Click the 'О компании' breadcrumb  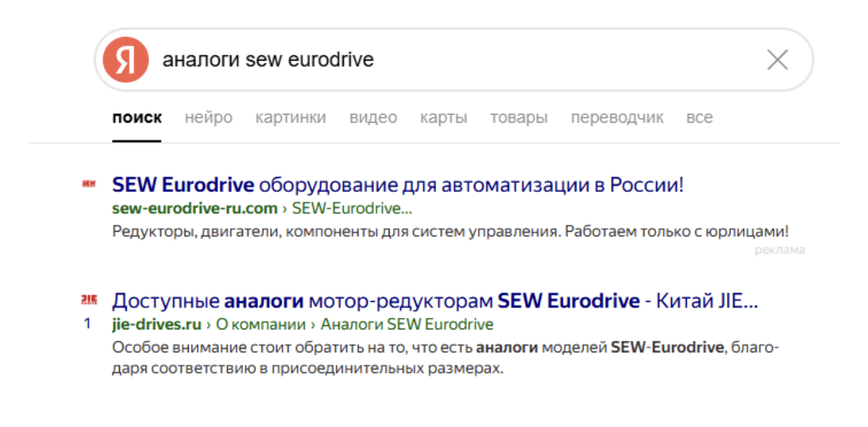tap(261, 325)
